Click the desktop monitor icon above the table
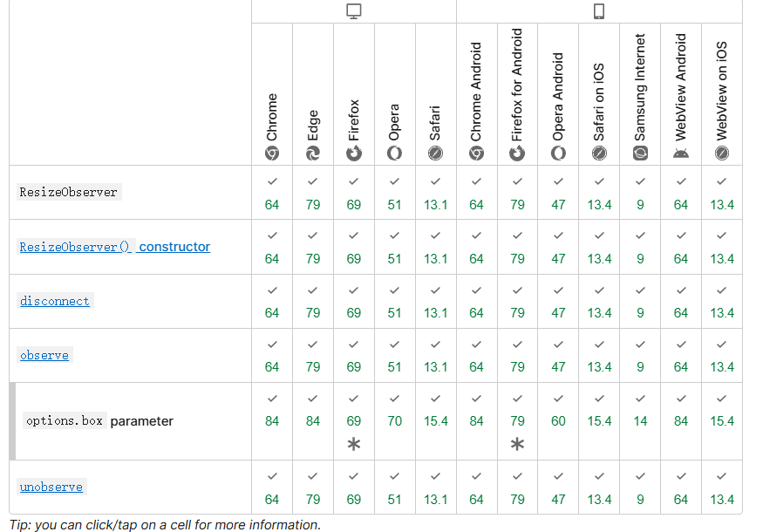 coord(354,11)
